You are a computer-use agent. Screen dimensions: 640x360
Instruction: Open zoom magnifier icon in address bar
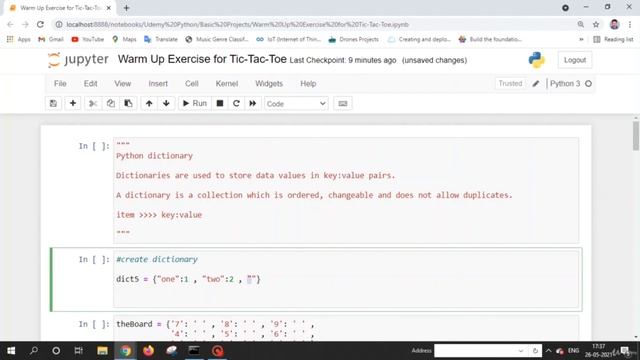coord(580,24)
